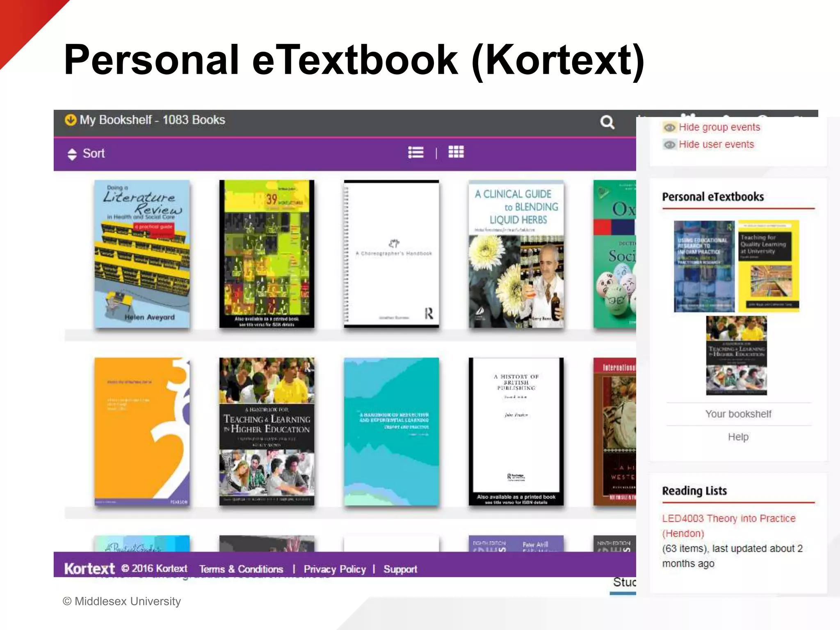This screenshot has height=630, width=840.
Task: Open the Privacy Policy footer link
Action: pos(335,569)
